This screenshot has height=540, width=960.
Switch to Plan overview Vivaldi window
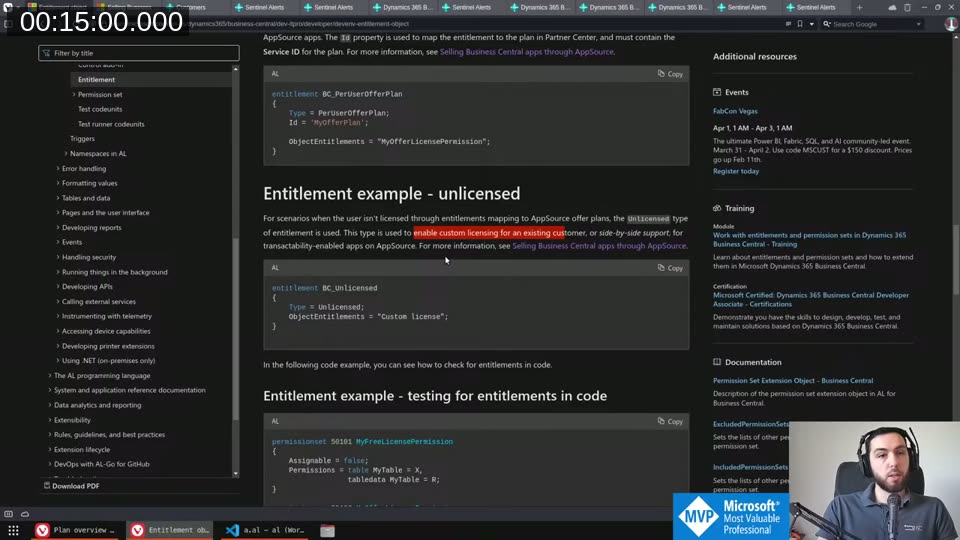75,530
